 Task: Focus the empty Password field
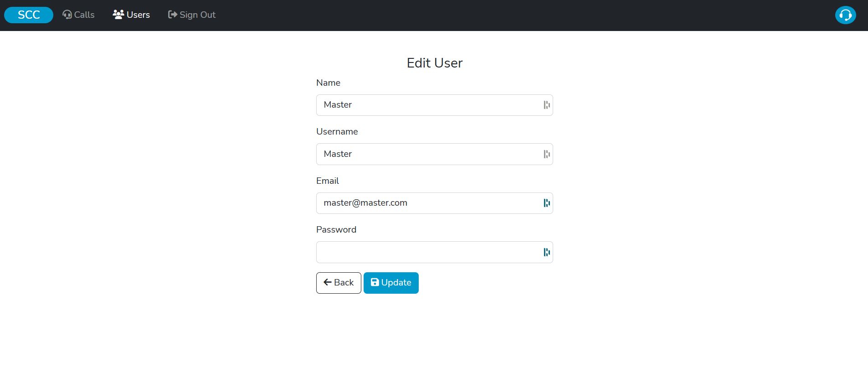428,252
